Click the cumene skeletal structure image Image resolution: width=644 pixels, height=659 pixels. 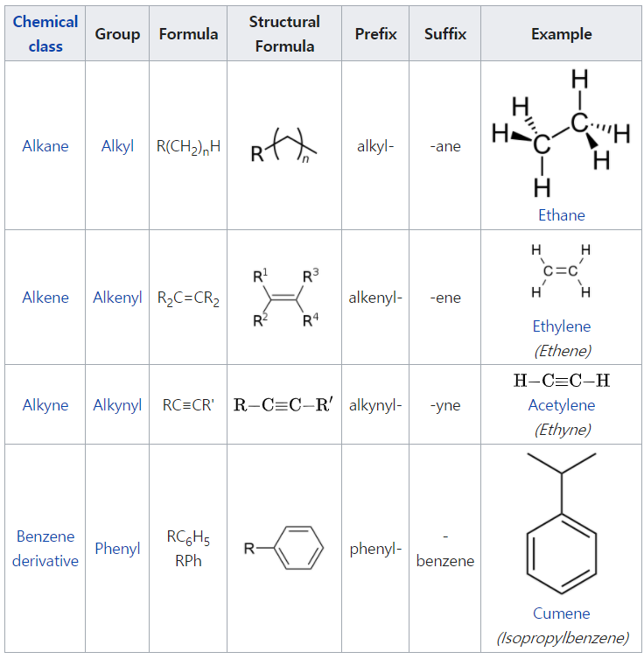[562, 525]
